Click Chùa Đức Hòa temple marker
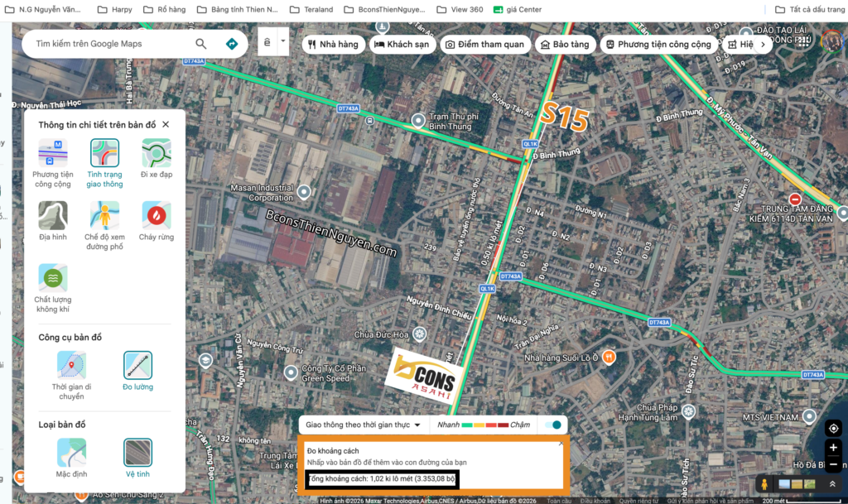Image resolution: width=848 pixels, height=504 pixels. click(x=419, y=334)
